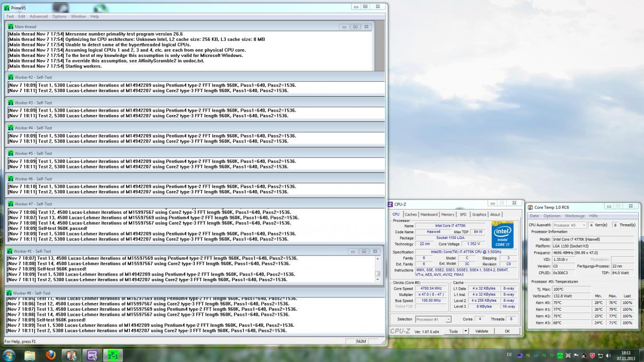Open the Optionen menu in Core Temp
Viewport: 644px width, 362px height.
(552, 216)
